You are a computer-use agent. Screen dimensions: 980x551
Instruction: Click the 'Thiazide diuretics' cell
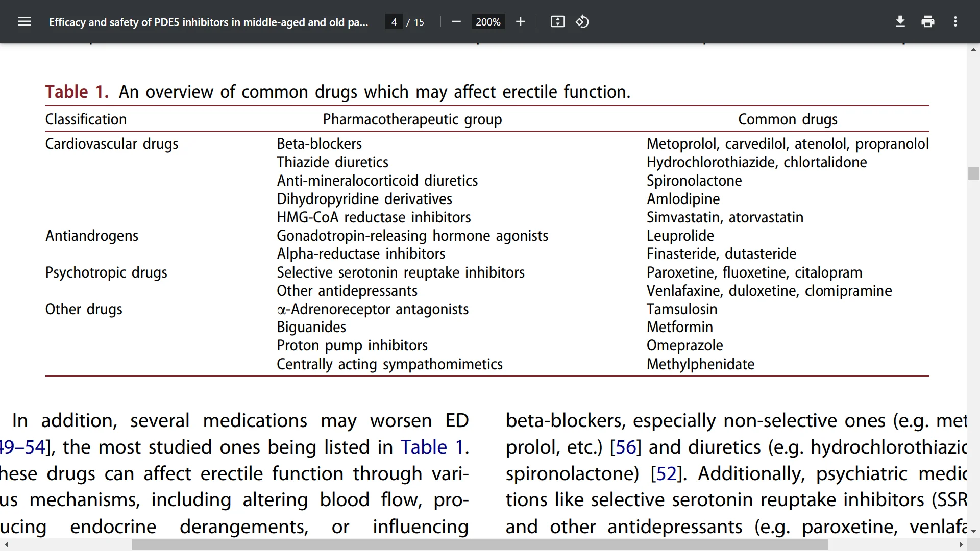coord(333,162)
